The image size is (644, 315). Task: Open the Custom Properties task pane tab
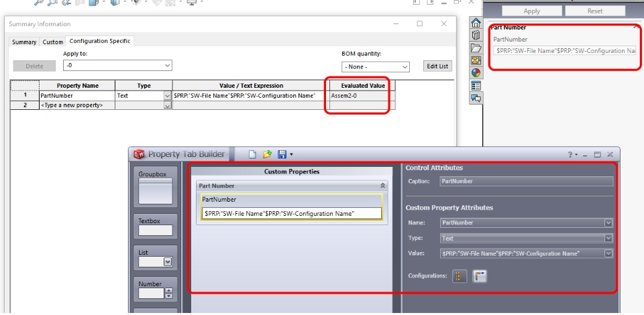[x=476, y=86]
